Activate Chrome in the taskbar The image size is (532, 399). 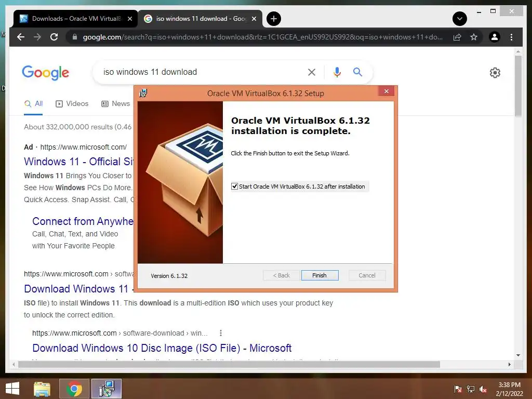74,389
